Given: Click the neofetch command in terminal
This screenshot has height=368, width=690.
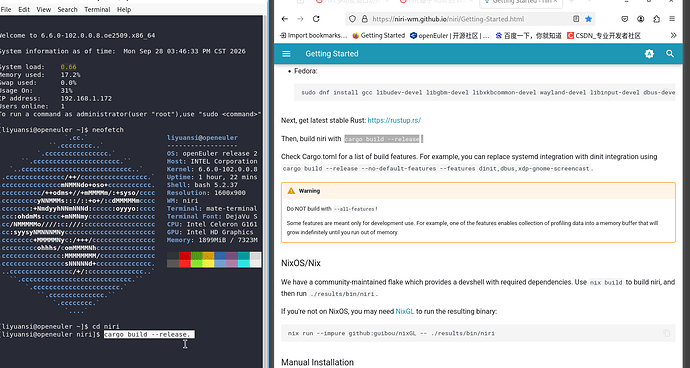Looking at the screenshot, I should pyautogui.click(x=108, y=130).
